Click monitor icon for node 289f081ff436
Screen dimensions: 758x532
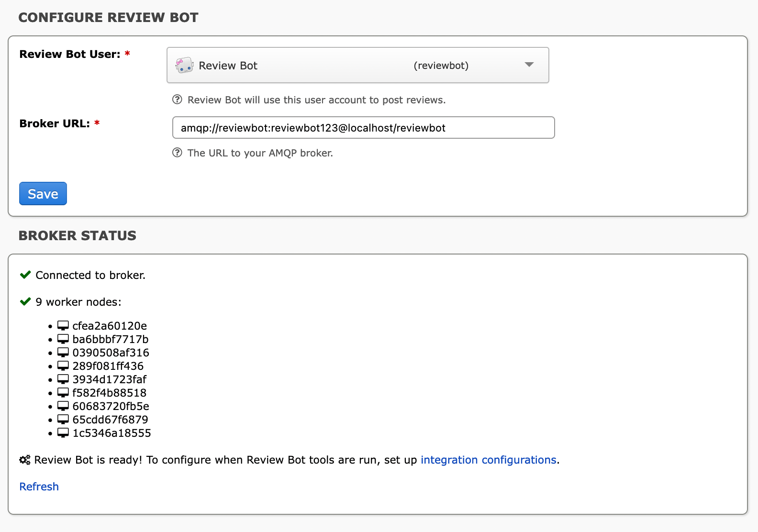point(63,366)
